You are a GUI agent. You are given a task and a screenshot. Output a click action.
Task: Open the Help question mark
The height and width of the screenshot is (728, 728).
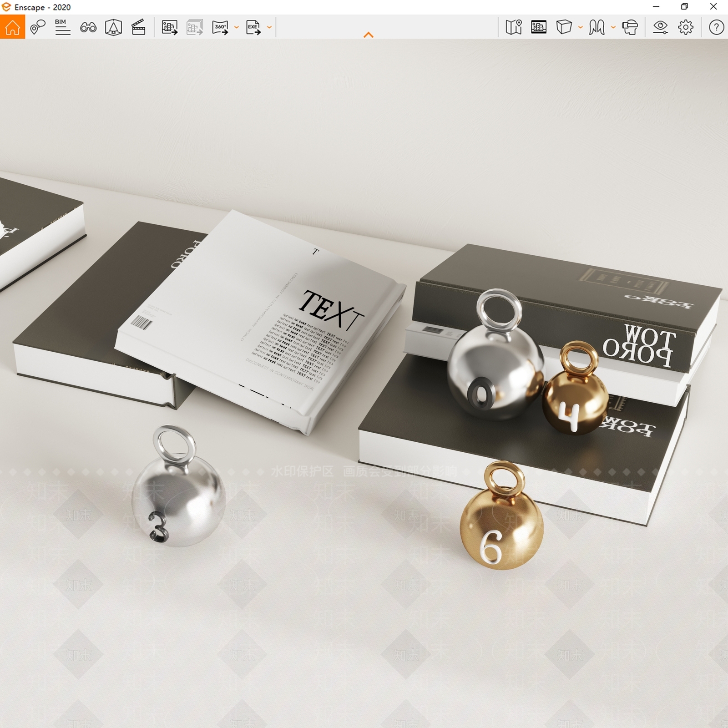coord(716,27)
